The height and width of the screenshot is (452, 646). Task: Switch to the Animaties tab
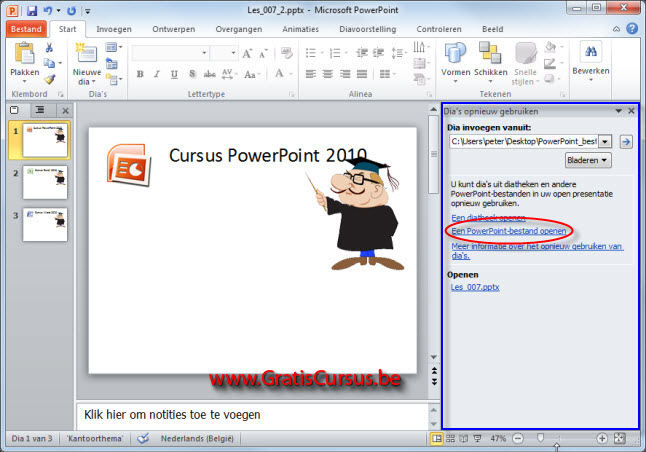[300, 29]
